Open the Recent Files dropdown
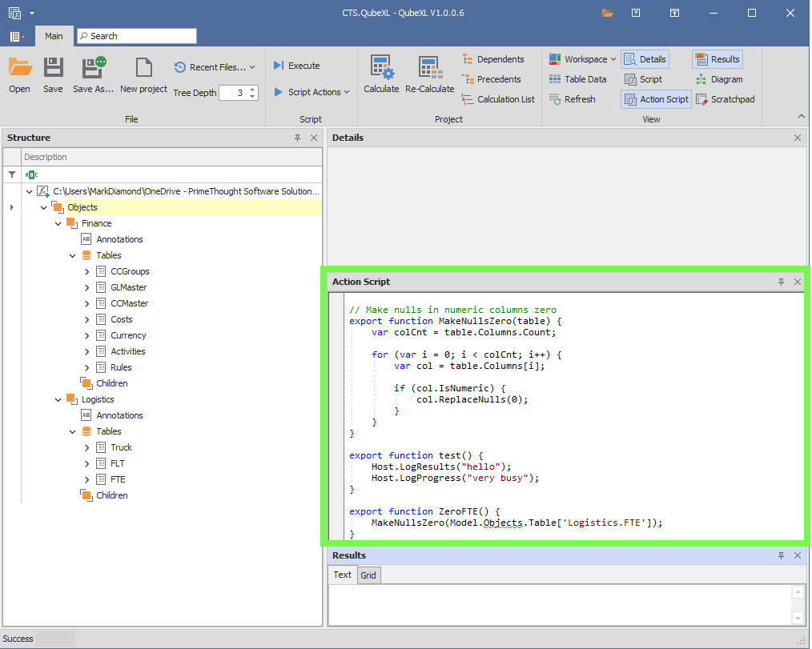 pos(215,67)
